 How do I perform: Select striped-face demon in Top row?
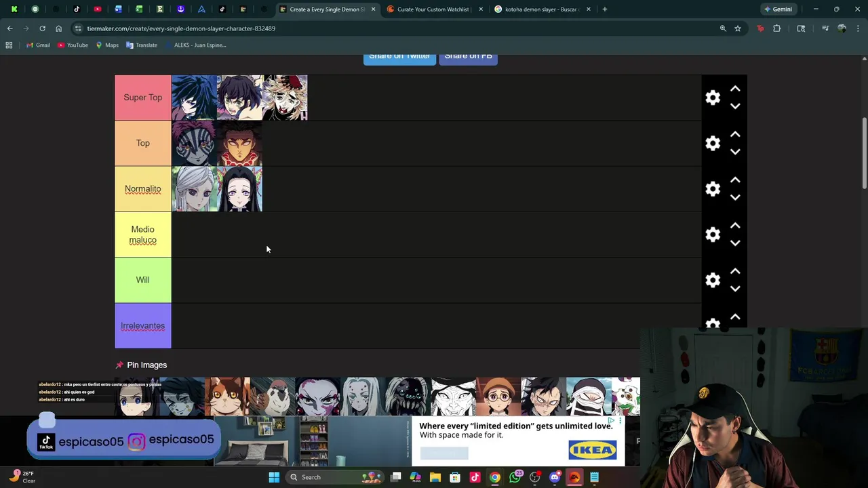pyautogui.click(x=194, y=143)
